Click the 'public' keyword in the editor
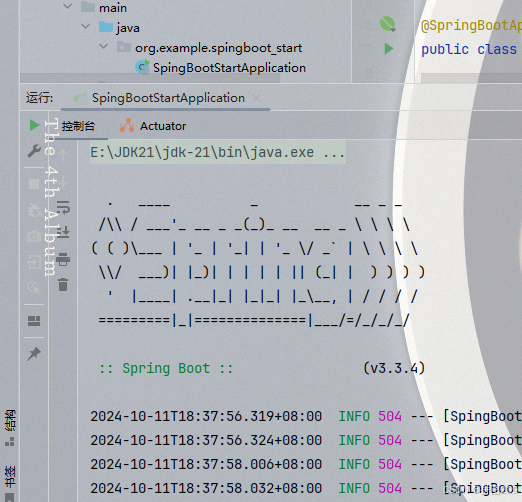Screen dimensions: 522x502 coord(445,49)
